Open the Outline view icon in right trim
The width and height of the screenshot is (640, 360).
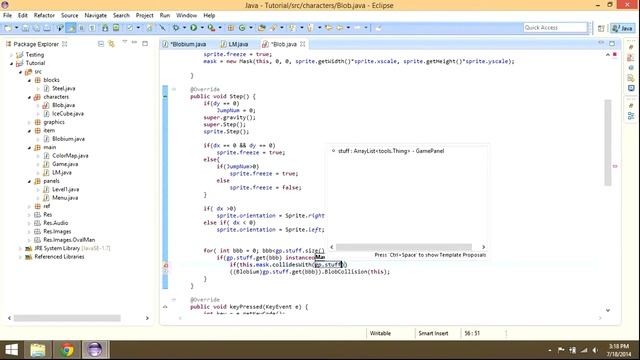click(x=631, y=116)
